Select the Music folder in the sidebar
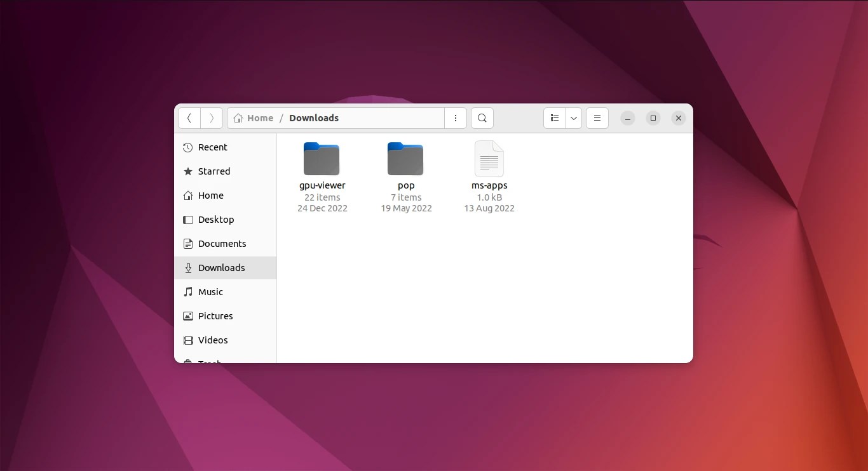This screenshot has height=471, width=868. [x=211, y=292]
